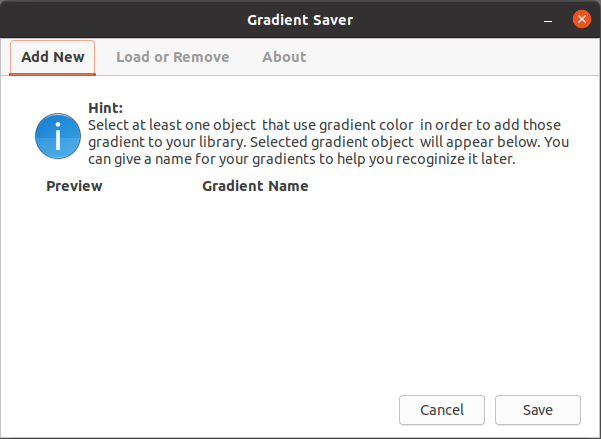Switch to the Add New tab
This screenshot has width=601, height=439.
point(53,58)
